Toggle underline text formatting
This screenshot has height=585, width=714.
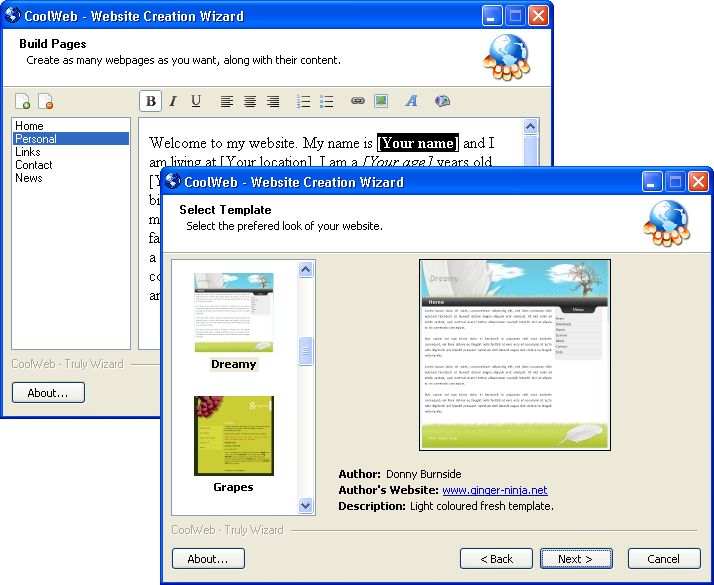click(x=196, y=101)
